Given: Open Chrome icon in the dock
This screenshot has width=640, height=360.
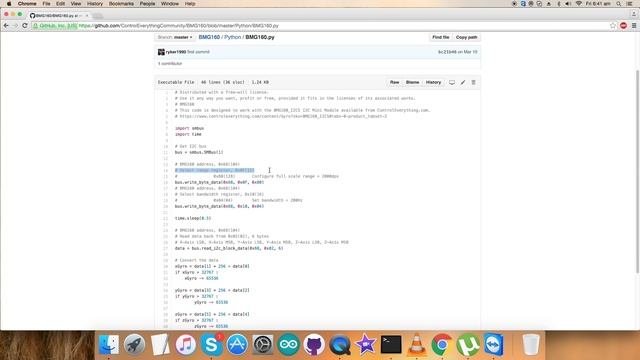Looking at the screenshot, I should 442,344.
